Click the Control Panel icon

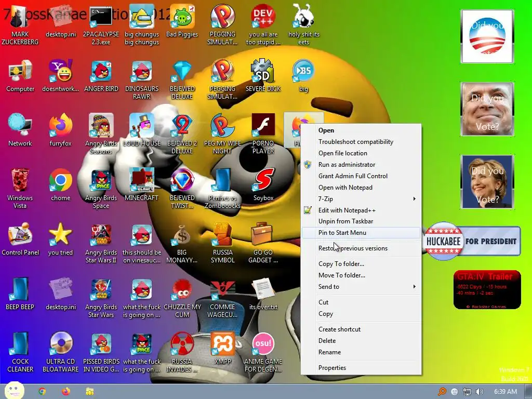click(x=20, y=240)
